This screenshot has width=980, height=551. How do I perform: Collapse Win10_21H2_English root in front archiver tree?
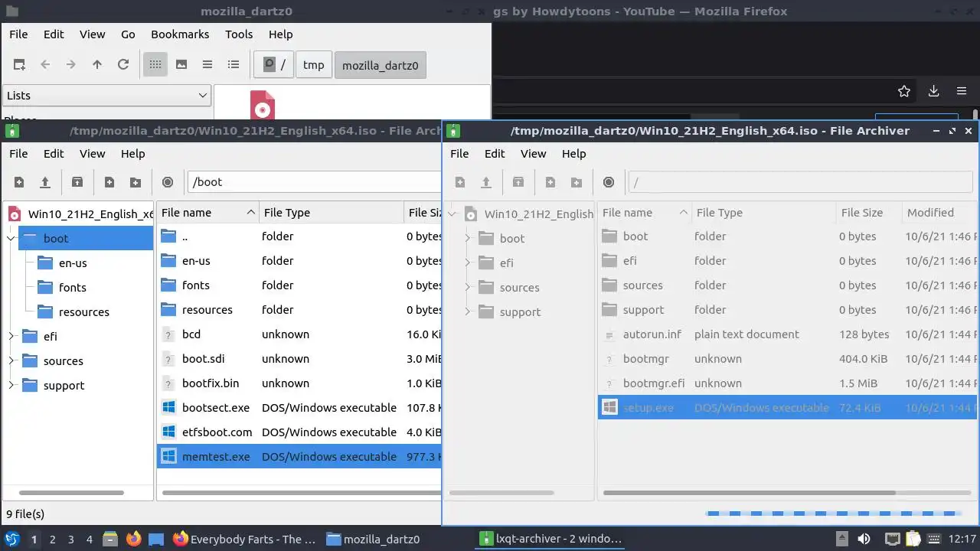coord(452,214)
